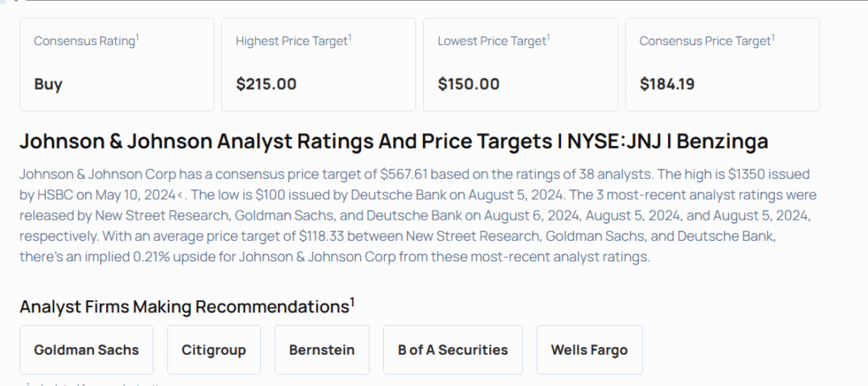868x386 pixels.
Task: Open footnote beside Analyst Firms Making Recommendations
Action: pos(353,301)
